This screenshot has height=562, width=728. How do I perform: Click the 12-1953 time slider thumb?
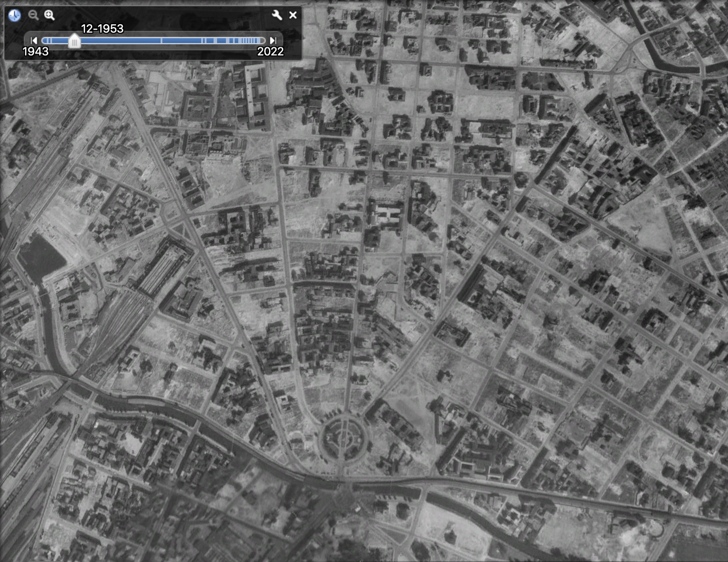click(x=74, y=41)
